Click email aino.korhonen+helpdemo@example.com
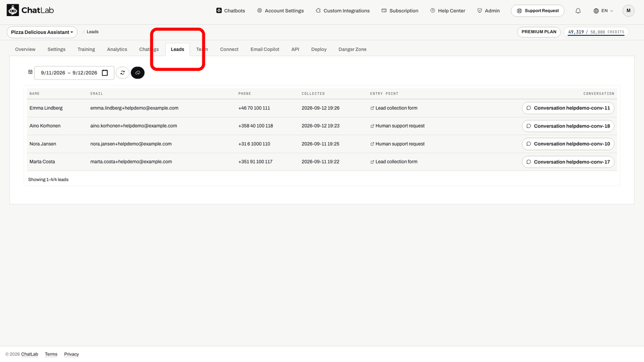The width and height of the screenshot is (644, 362). point(134,126)
